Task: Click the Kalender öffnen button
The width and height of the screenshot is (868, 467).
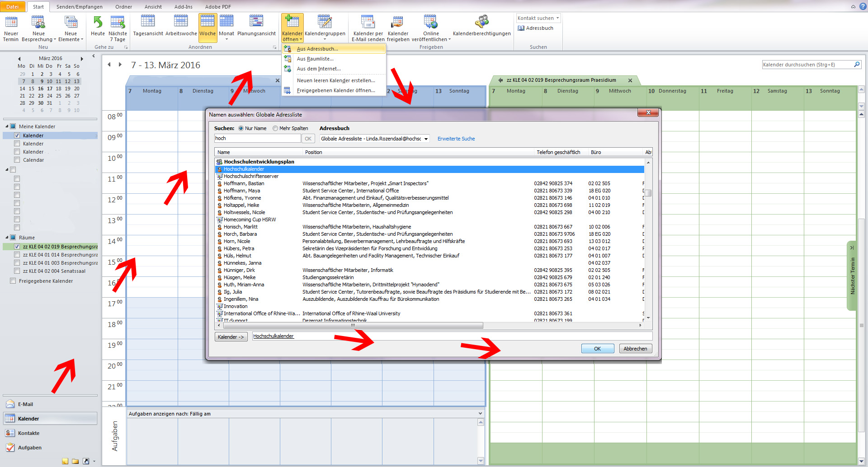Action: click(292, 28)
